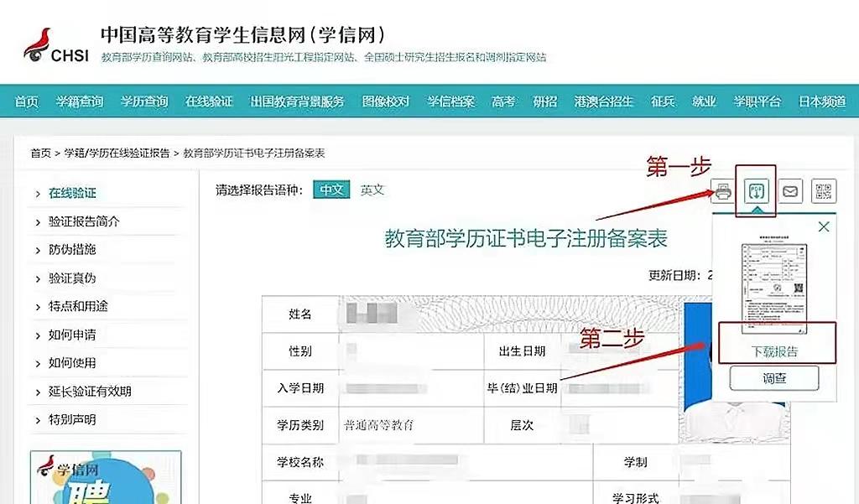Click chevron beside 特别声明

click(38, 420)
